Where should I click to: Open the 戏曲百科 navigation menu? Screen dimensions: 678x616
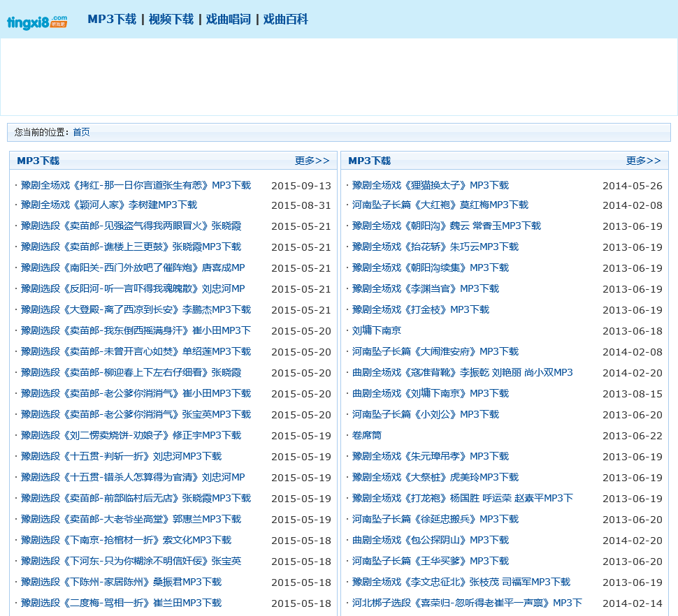coord(285,20)
